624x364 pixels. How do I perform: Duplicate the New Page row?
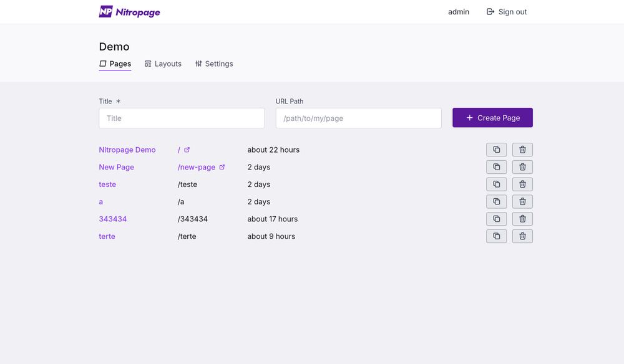click(x=496, y=167)
